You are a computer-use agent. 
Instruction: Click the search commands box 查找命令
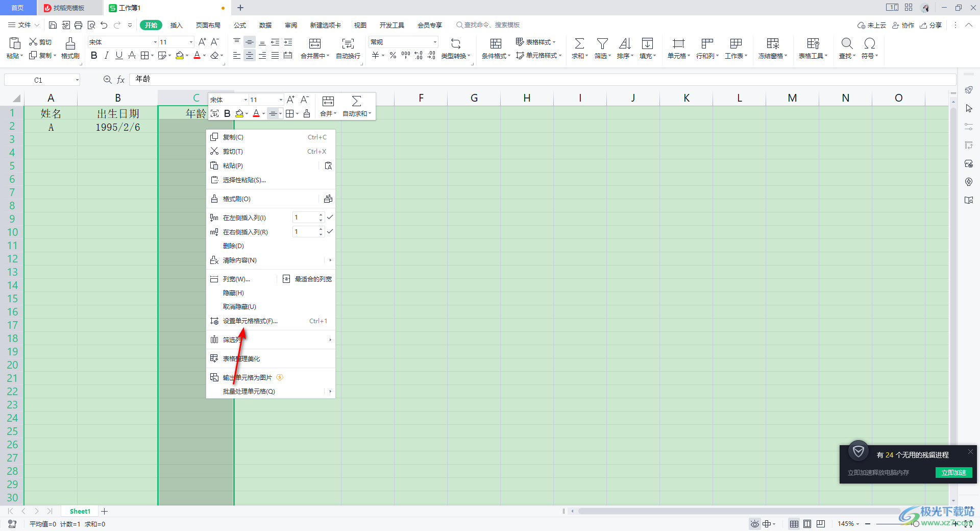(488, 25)
